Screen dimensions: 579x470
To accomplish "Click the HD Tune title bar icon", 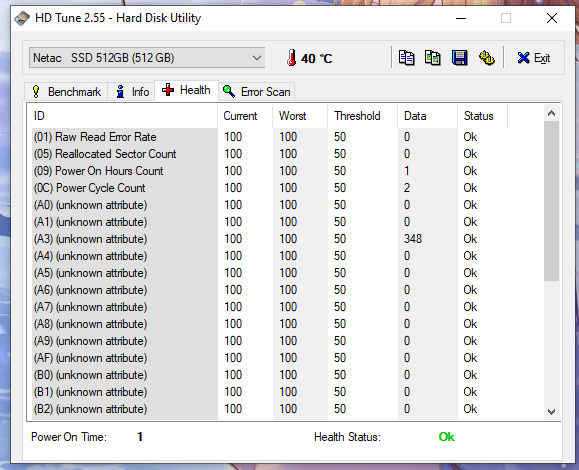I will click(x=22, y=18).
